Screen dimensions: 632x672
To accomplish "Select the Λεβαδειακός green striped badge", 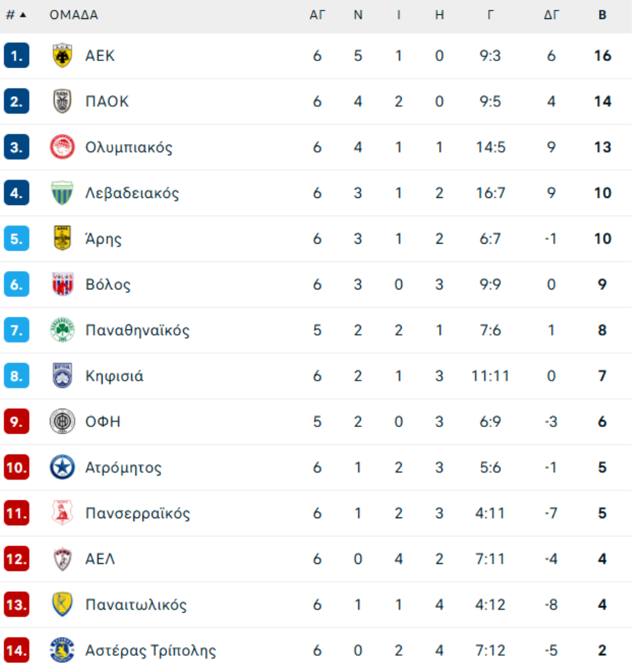I will [x=62, y=193].
